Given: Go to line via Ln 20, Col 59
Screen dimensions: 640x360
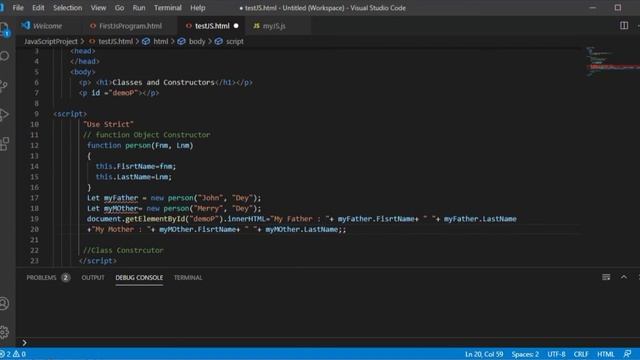Looking at the screenshot, I should [484, 354].
